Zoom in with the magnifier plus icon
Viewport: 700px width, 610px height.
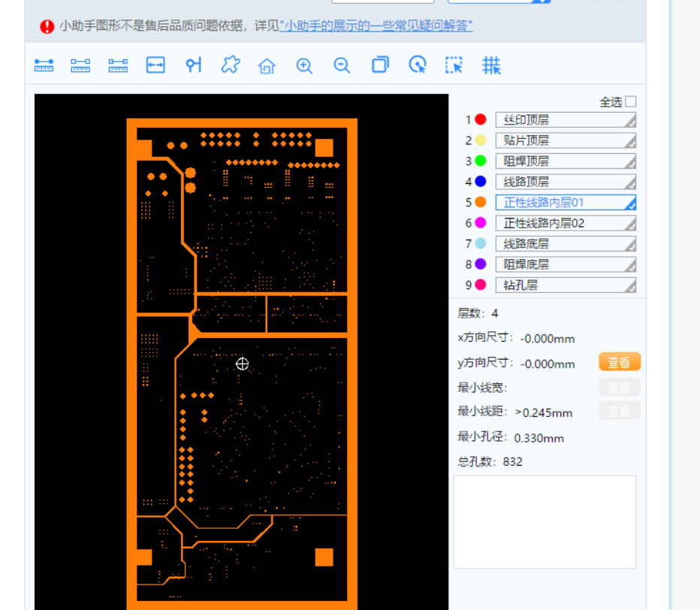[x=304, y=65]
